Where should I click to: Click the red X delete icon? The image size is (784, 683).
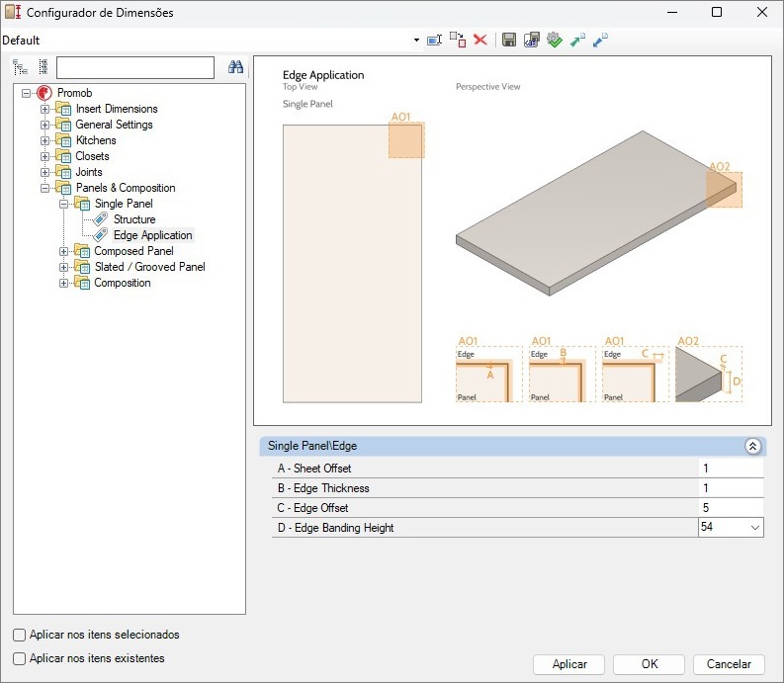(x=480, y=40)
